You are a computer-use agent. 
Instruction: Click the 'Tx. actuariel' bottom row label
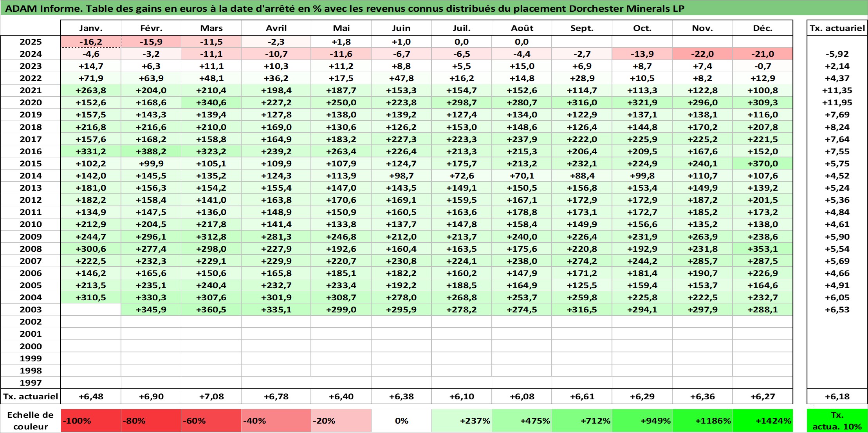[x=31, y=396]
